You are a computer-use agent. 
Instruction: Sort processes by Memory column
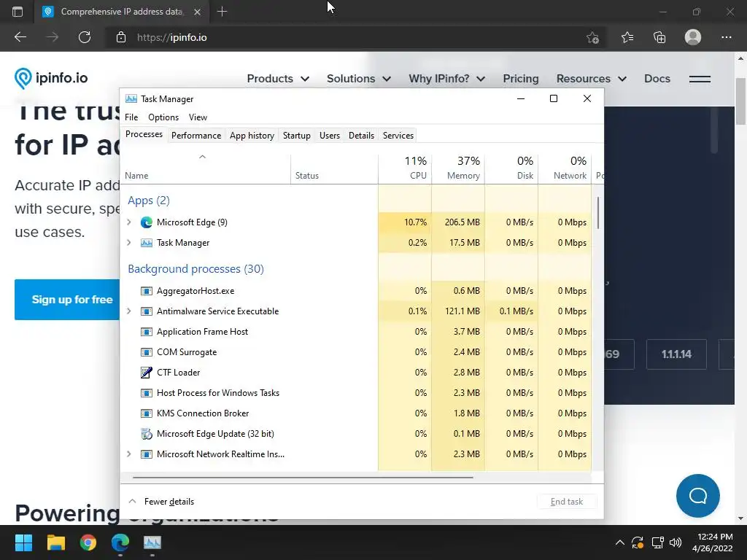pyautogui.click(x=458, y=168)
